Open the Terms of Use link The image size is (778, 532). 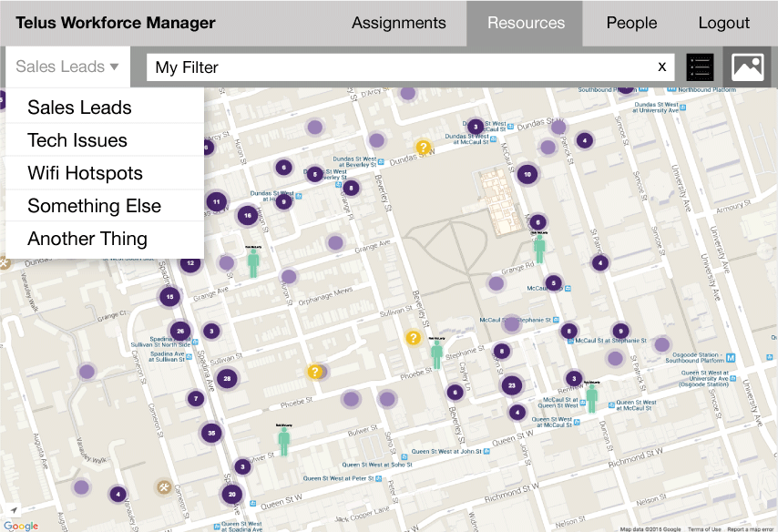704,529
